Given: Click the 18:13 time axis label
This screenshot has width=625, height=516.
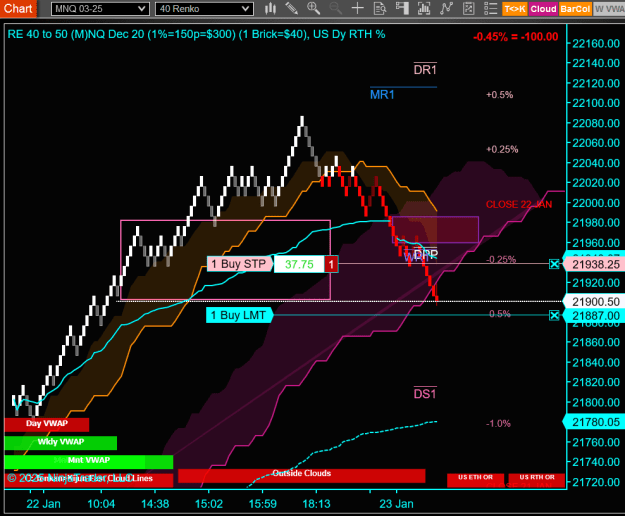Looking at the screenshot, I should pos(316,504).
